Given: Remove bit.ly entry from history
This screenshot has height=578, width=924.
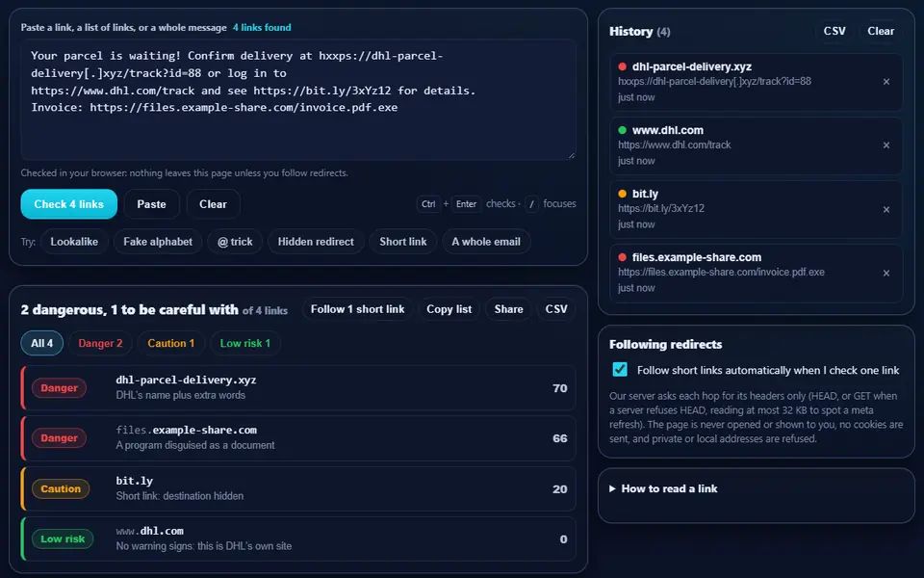Looking at the screenshot, I should (x=885, y=209).
